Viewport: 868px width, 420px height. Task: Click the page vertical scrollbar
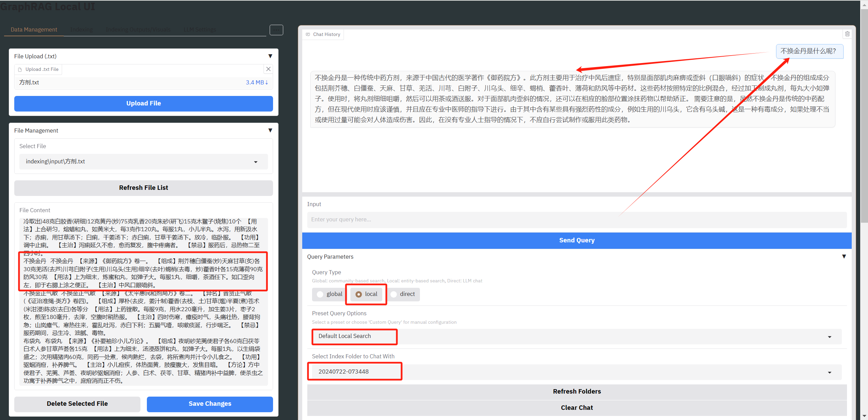pyautogui.click(x=864, y=115)
